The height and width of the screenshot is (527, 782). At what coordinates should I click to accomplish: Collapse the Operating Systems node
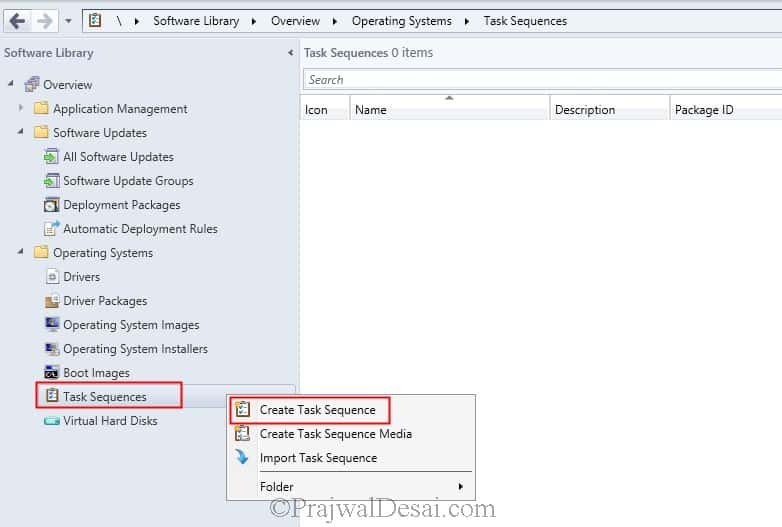coord(20,251)
